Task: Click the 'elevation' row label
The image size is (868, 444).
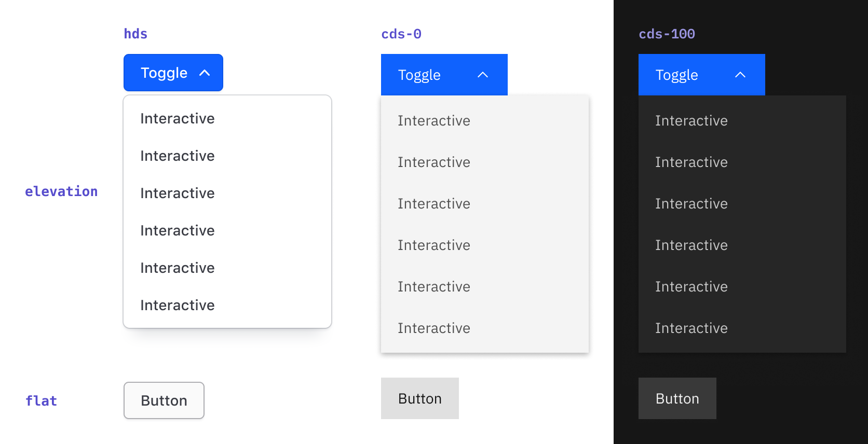Action: [x=61, y=191]
